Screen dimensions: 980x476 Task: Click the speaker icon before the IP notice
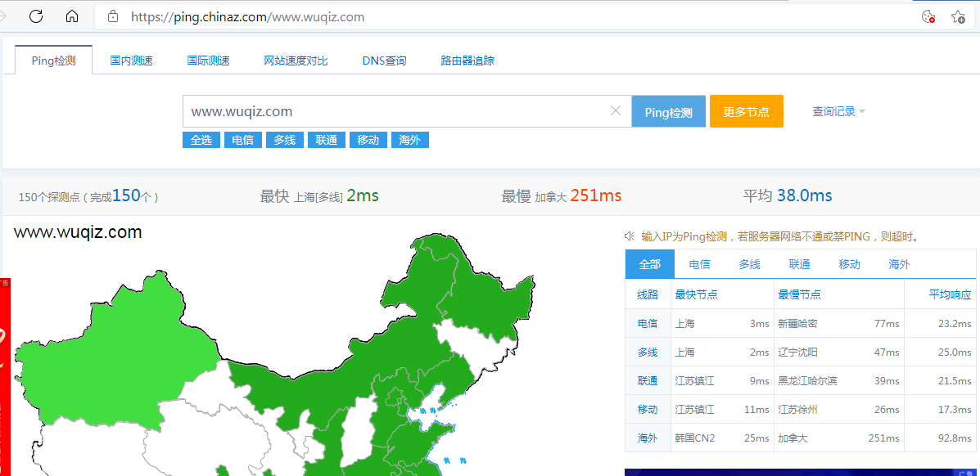[629, 236]
